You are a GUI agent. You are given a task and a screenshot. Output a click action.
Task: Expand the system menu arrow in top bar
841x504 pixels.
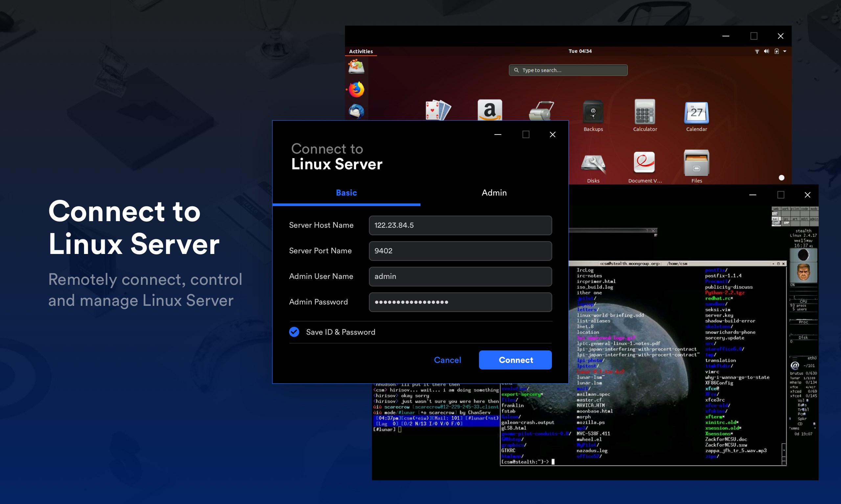(x=785, y=51)
